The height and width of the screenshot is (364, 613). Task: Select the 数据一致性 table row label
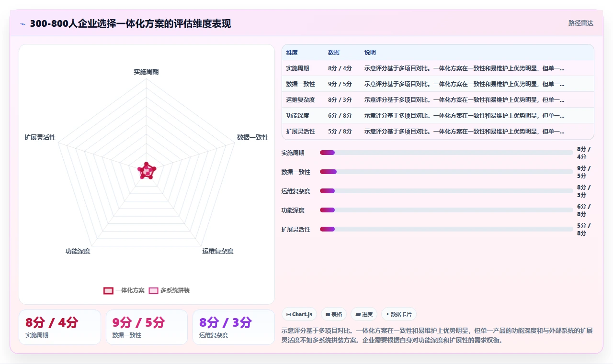[x=300, y=84]
